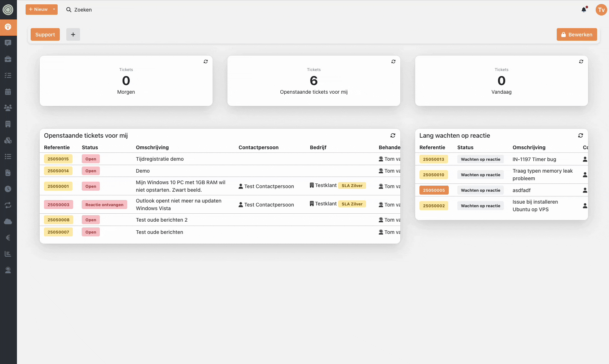Refresh the Lang wachten op reactie panel
This screenshot has height=364, width=609.
[x=581, y=136]
